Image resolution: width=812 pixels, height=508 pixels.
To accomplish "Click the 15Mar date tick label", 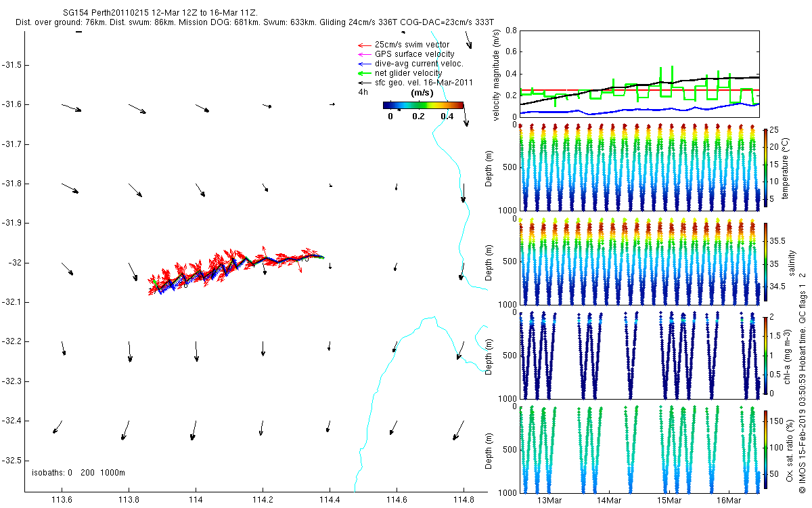I will 669,501.
